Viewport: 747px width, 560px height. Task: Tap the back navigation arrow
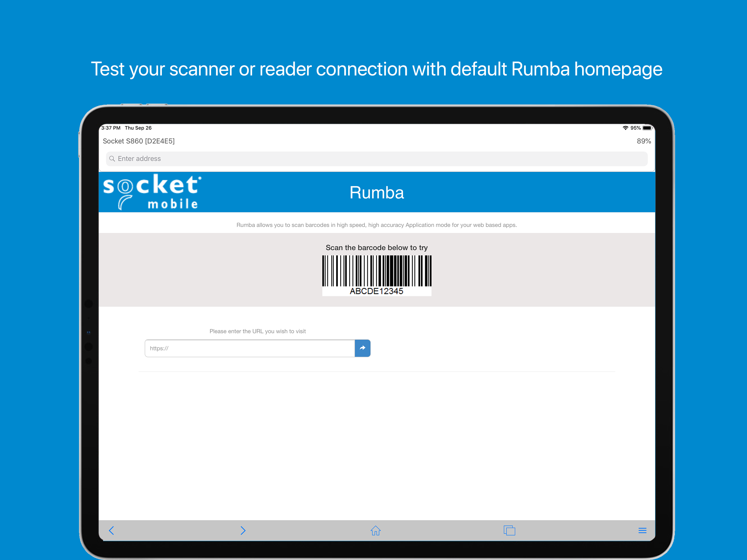coord(112,530)
